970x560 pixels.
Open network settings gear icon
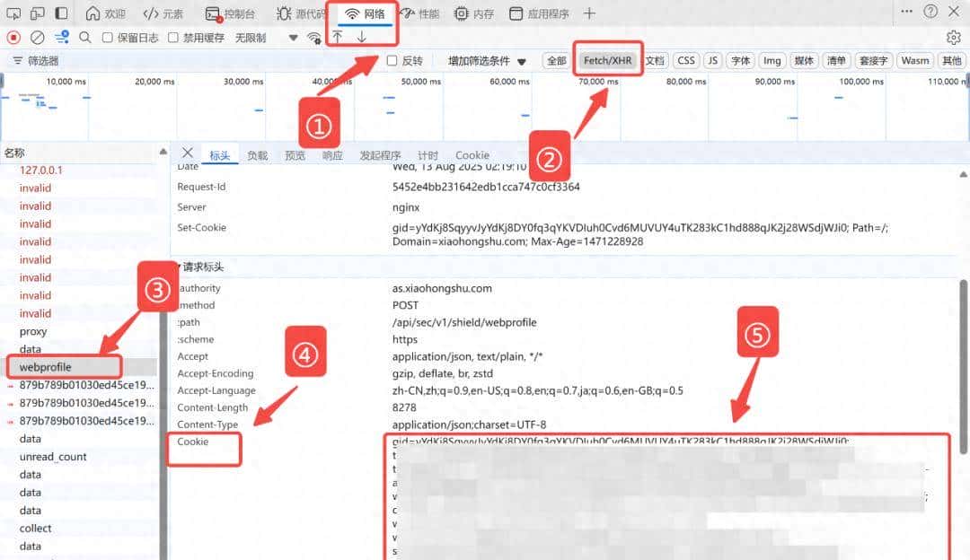coord(953,38)
